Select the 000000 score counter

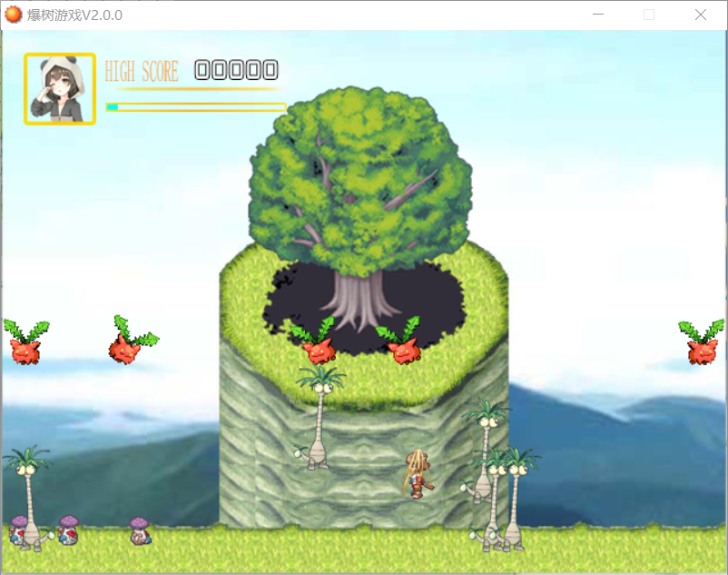(x=236, y=70)
